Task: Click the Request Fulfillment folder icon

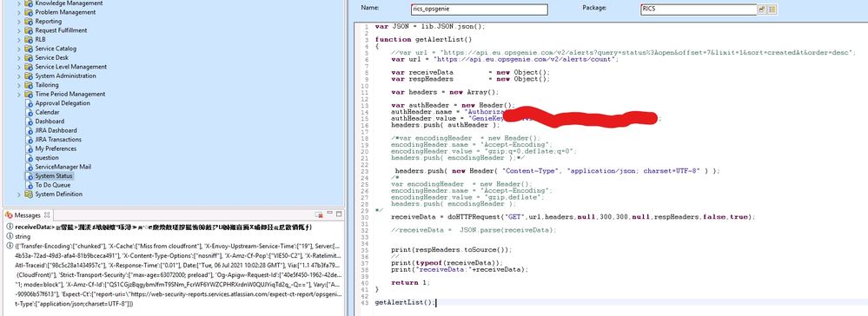Action: tap(29, 30)
